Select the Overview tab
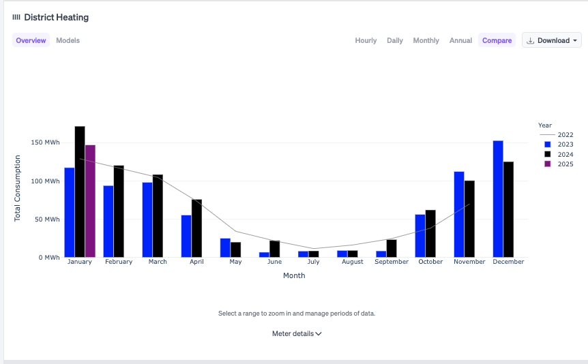 click(31, 41)
